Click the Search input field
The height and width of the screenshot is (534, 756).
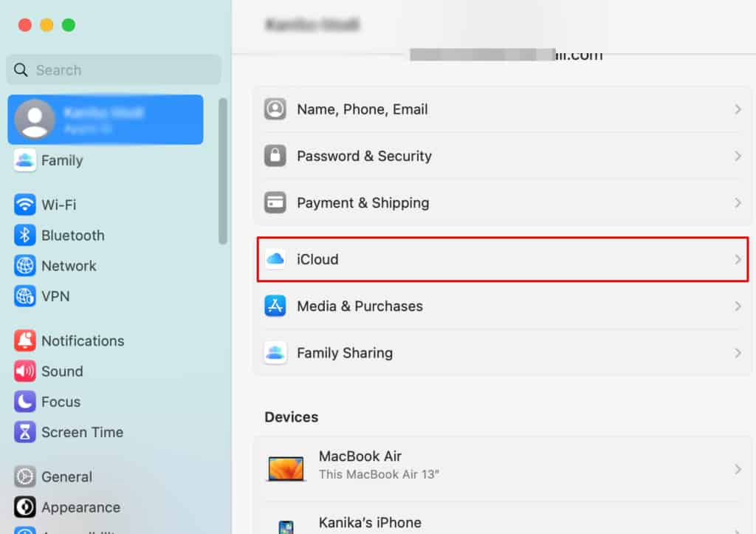[114, 70]
